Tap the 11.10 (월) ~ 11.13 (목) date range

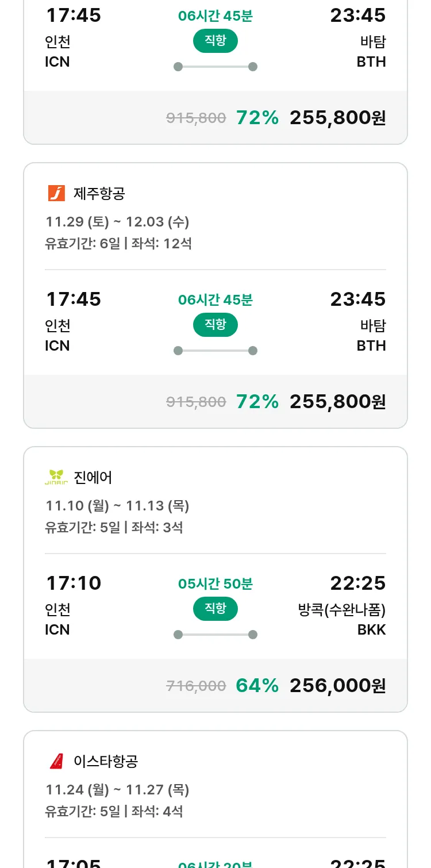(x=117, y=505)
